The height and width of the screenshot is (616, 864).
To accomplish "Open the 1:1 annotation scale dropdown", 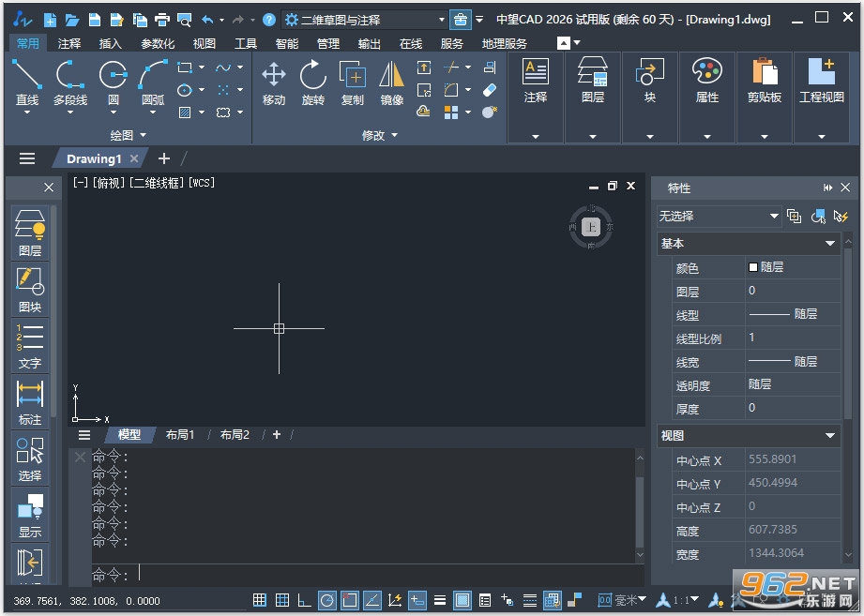I will click(678, 599).
